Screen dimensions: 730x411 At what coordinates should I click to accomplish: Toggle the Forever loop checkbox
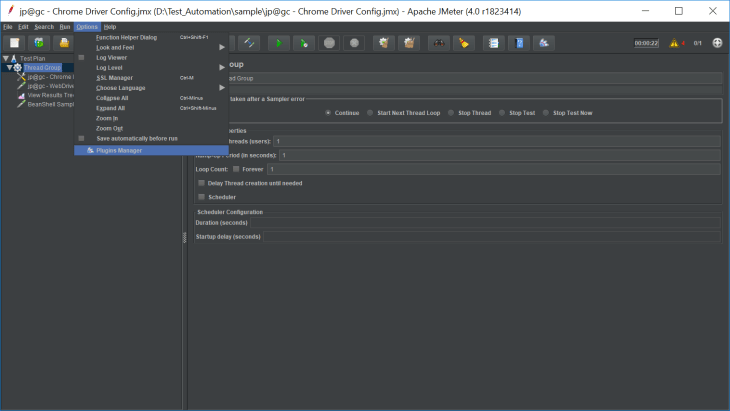coord(236,169)
